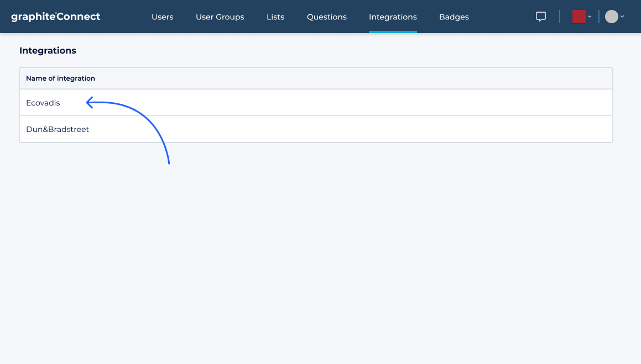Click the graphite Connect logo
Screen dimensions: 641x364
55,17
